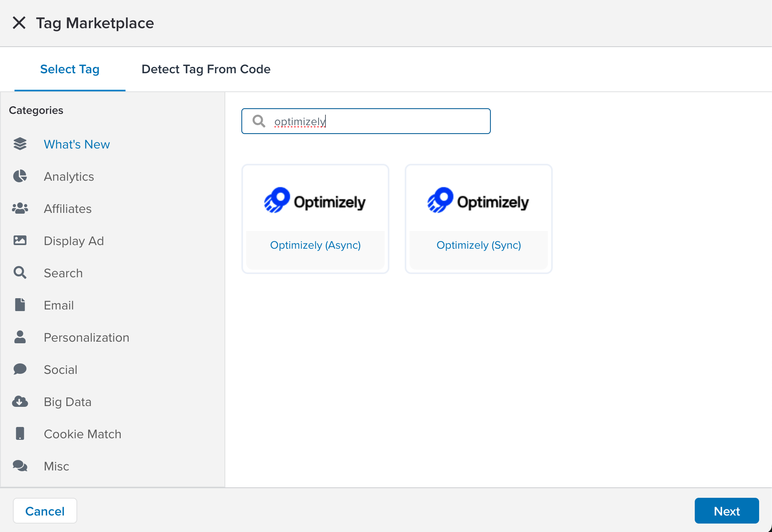Choose Email category label
The width and height of the screenshot is (772, 532).
point(59,305)
